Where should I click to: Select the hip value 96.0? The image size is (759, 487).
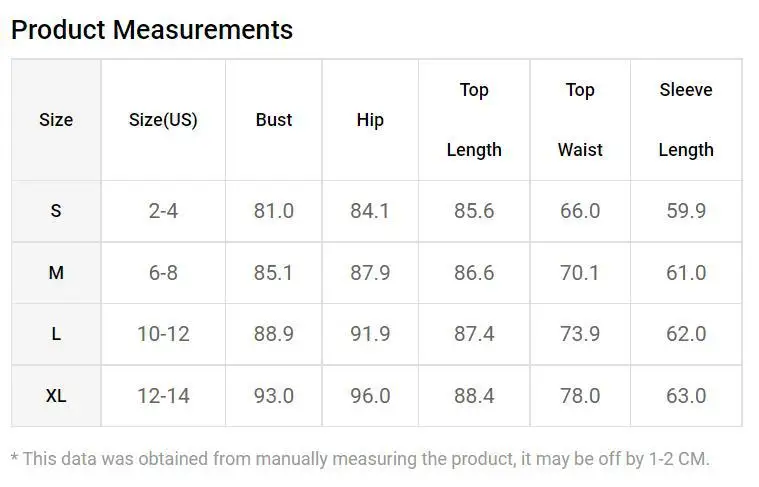coord(370,396)
